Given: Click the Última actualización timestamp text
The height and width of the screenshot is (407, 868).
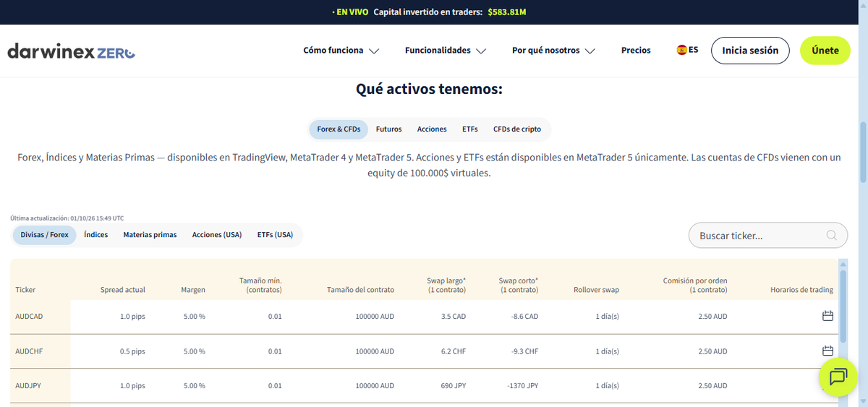Looking at the screenshot, I should pos(67,218).
